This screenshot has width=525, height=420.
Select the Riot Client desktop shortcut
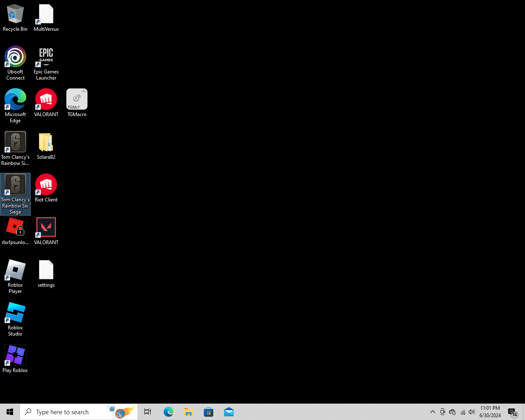[x=46, y=188]
